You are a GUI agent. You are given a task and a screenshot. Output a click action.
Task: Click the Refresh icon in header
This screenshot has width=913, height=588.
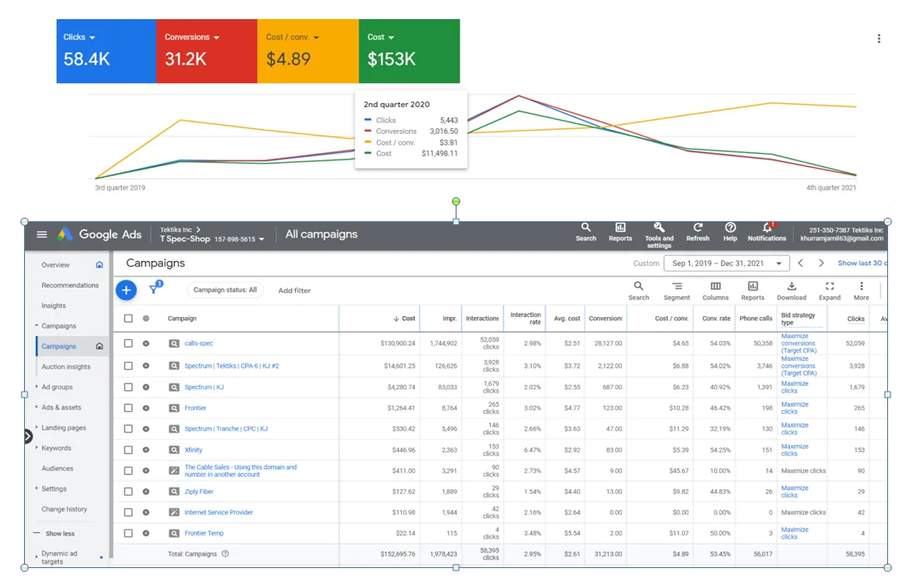point(698,228)
